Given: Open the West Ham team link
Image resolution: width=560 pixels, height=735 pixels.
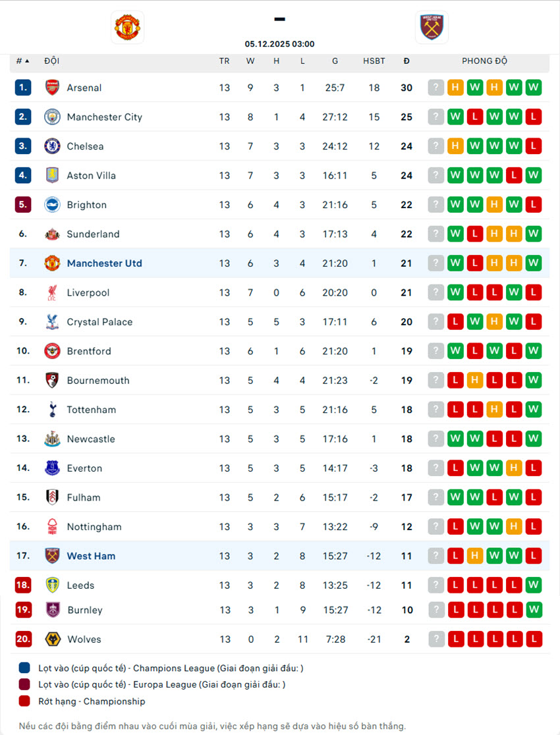Looking at the screenshot, I should click(x=91, y=556).
